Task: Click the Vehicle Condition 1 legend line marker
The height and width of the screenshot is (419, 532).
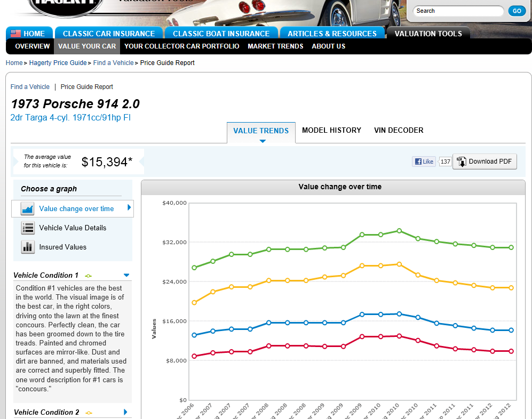Action: coord(89,276)
